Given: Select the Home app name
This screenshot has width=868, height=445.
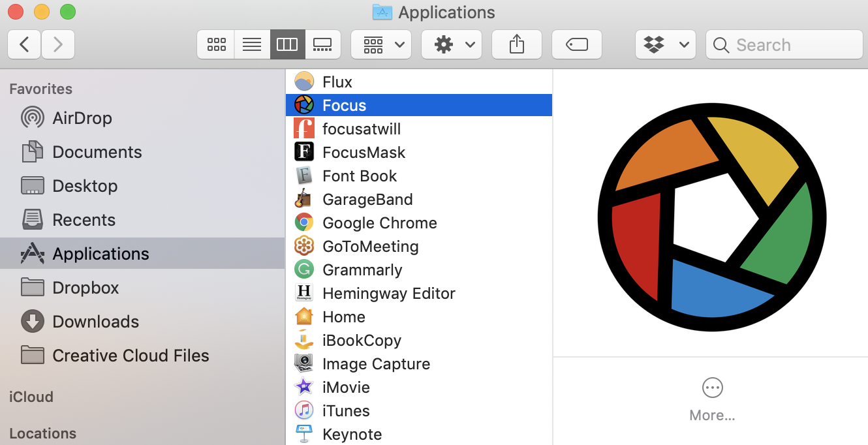Looking at the screenshot, I should (x=344, y=316).
